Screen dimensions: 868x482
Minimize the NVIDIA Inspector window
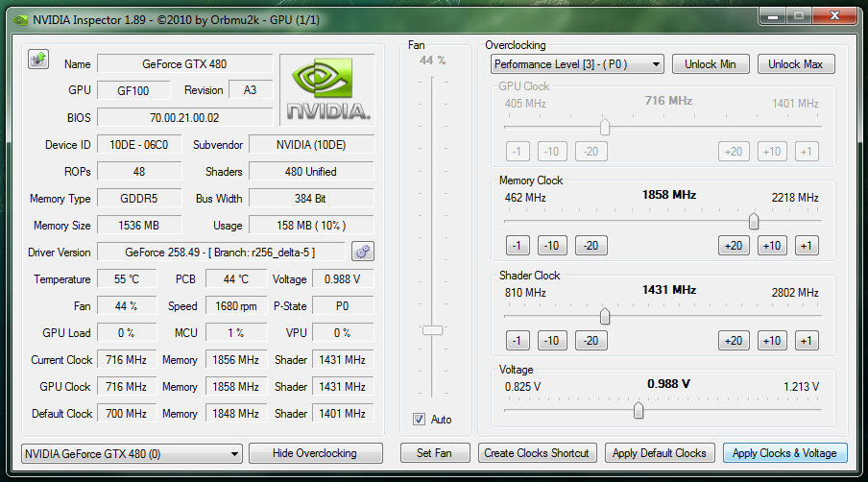pos(773,16)
